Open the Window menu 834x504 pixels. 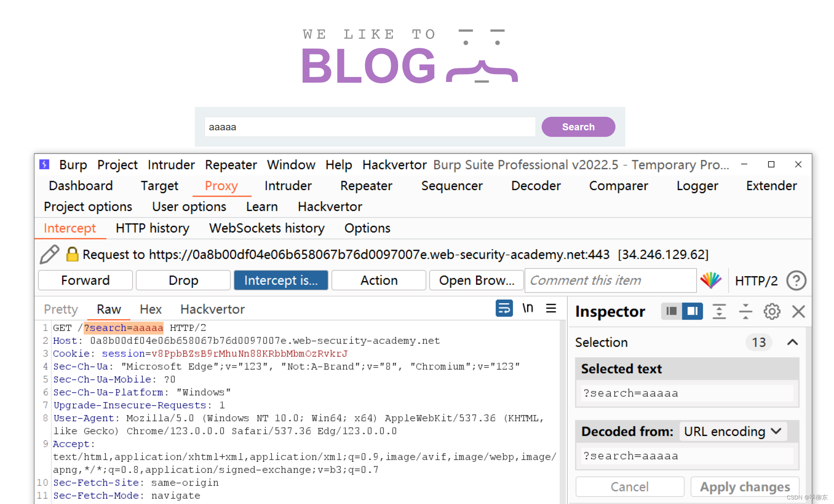pos(291,165)
